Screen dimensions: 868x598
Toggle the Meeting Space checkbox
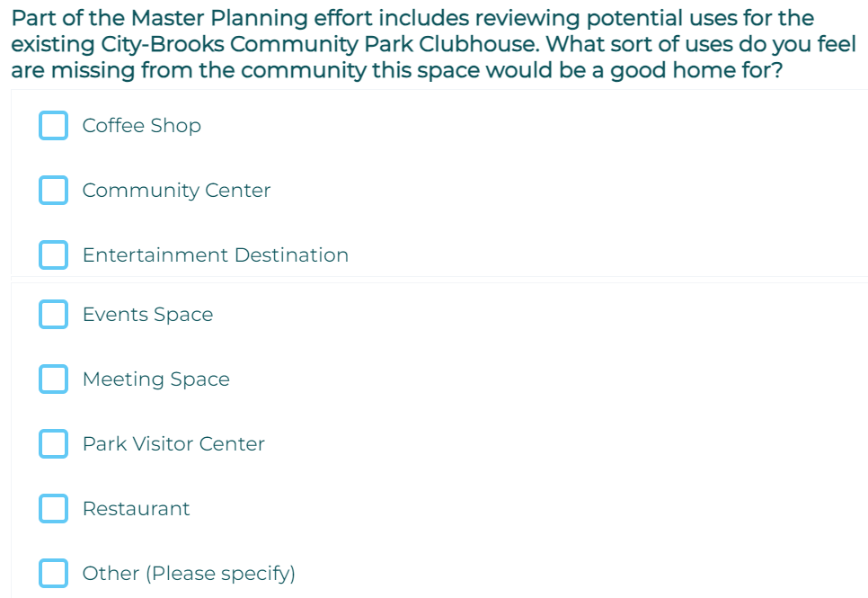53,379
